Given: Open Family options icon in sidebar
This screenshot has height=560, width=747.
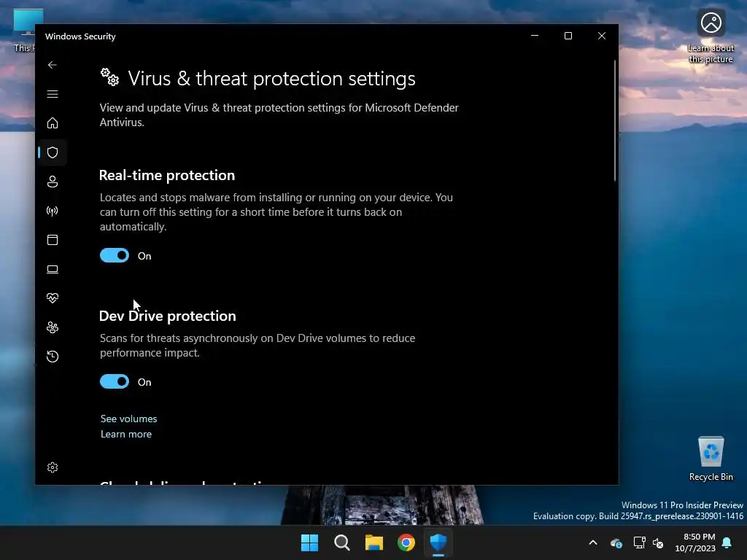Looking at the screenshot, I should [x=53, y=327].
